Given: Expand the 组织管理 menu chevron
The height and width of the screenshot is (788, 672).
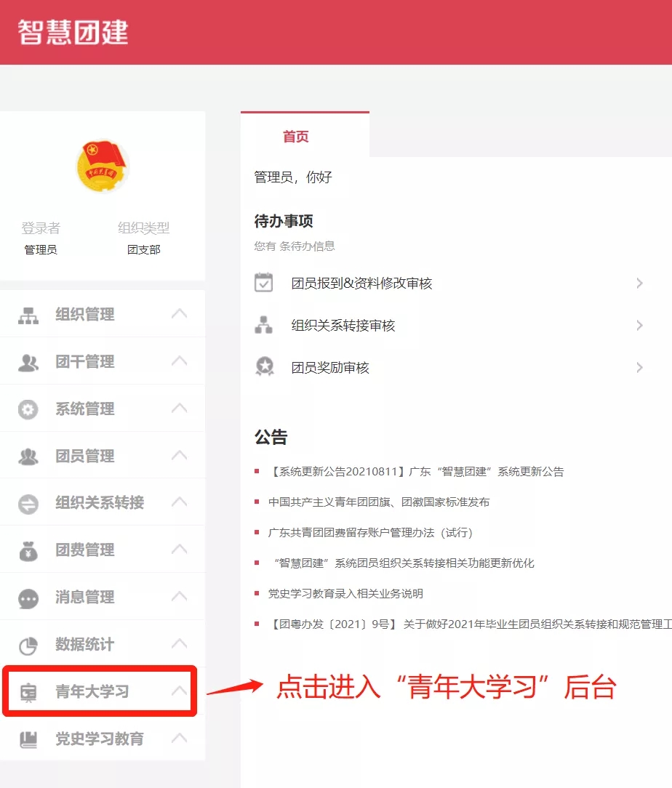Looking at the screenshot, I should 179,314.
